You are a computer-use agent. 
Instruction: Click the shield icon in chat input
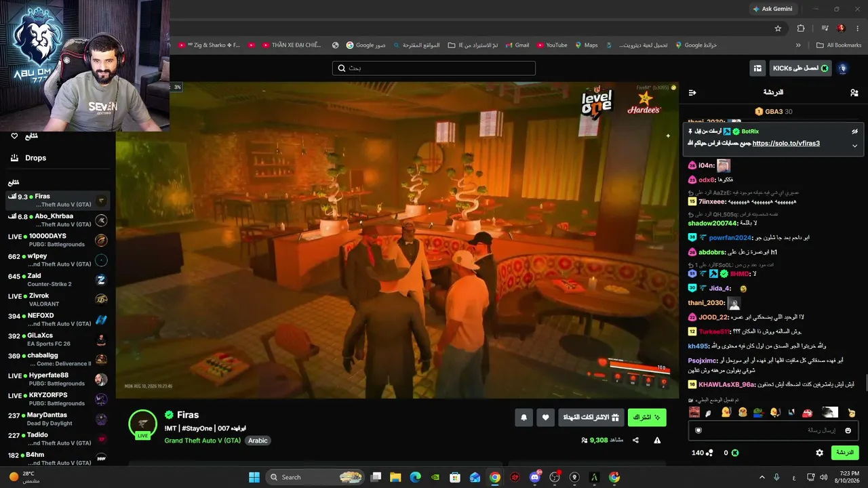click(x=698, y=430)
